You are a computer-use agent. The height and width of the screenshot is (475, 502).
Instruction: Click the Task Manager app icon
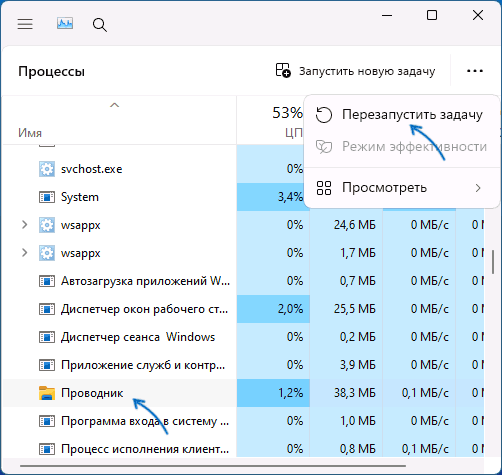[x=65, y=24]
